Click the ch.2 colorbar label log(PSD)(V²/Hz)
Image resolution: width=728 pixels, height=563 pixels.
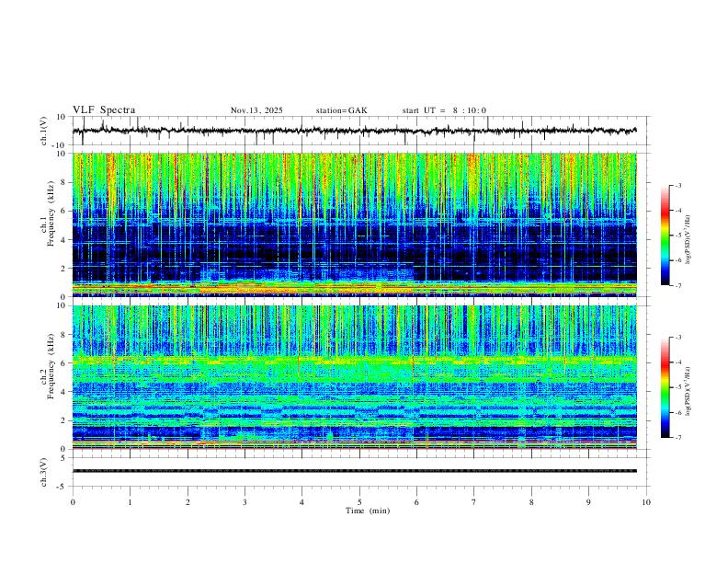click(x=688, y=391)
